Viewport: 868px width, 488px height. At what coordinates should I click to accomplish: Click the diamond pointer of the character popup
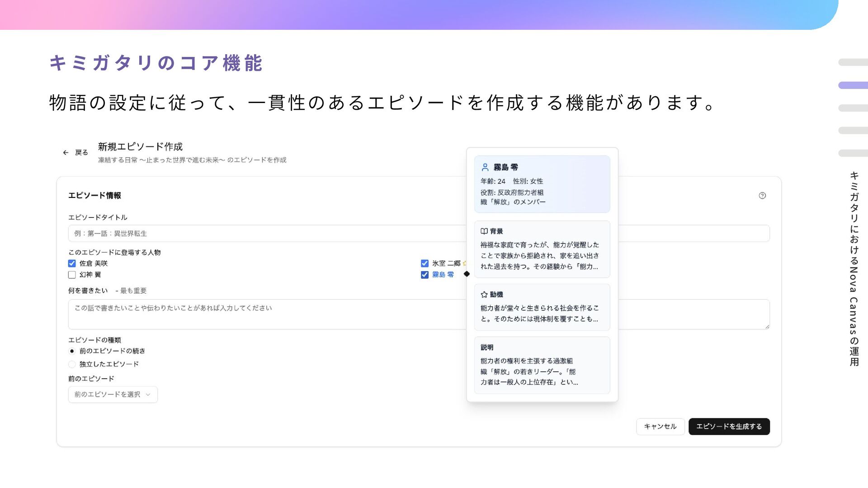pos(467,274)
